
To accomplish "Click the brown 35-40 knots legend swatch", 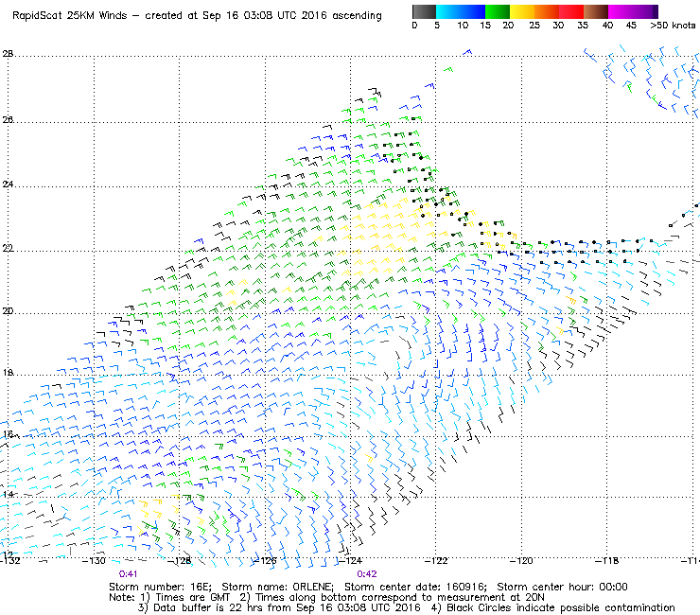I will click(x=596, y=11).
